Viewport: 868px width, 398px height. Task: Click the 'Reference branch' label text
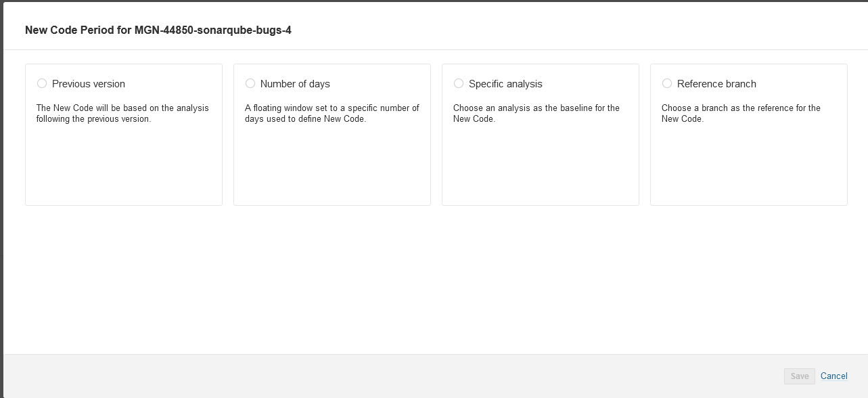tap(716, 84)
